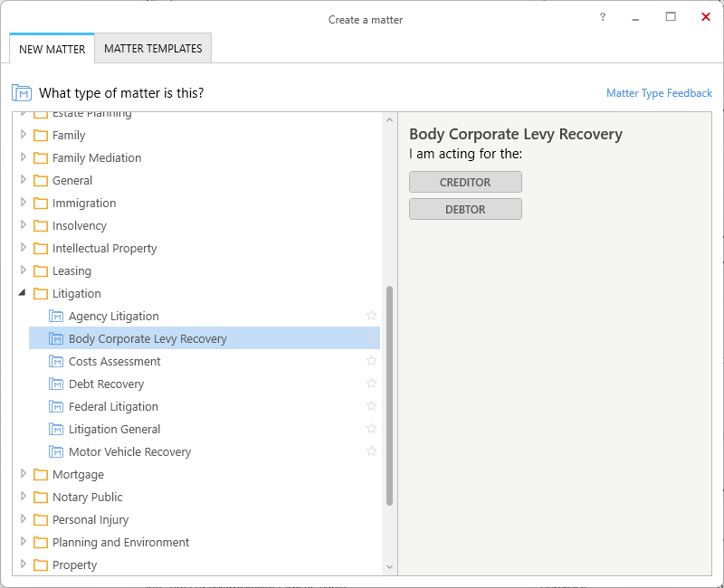This screenshot has height=588, width=724.
Task: Click the matter list vertical scrollbar thumb
Action: (389, 396)
